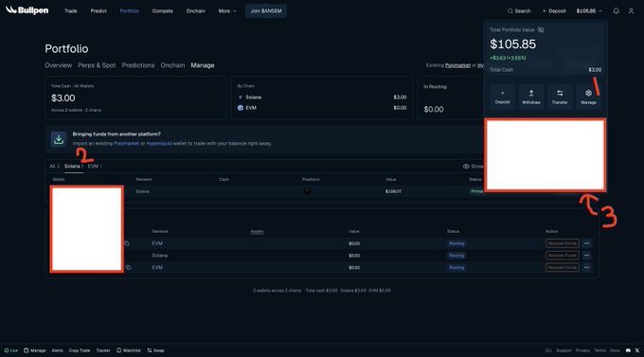
Task: Click Transfer tile in the portfolio popup
Action: (560, 97)
